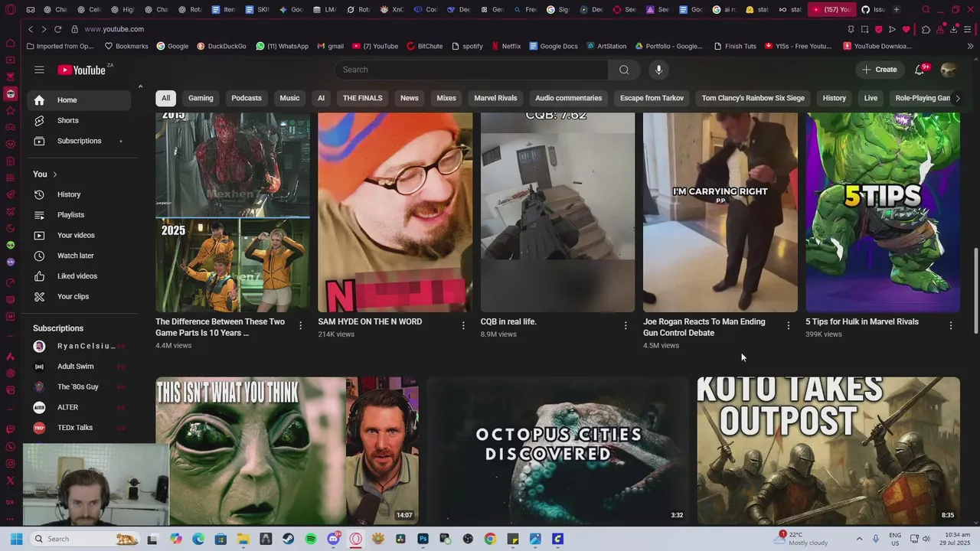Open options for 5 Tips for Hulk video
This screenshot has height=551, width=980.
951,325
